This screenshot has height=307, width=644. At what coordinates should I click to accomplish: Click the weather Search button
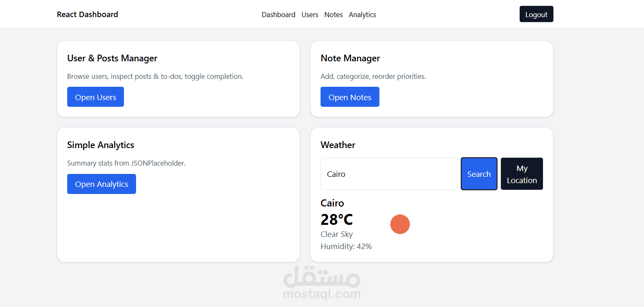[479, 174]
